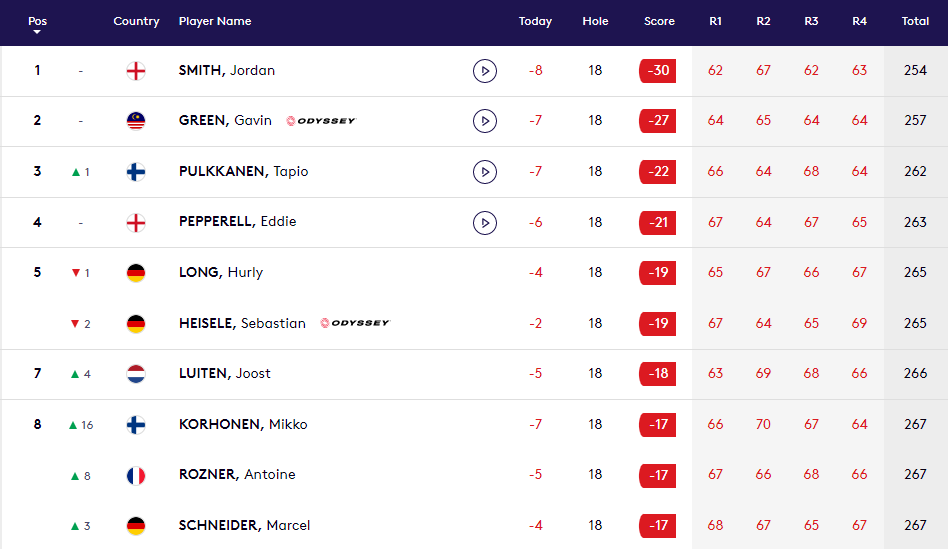Screen dimensions: 948x549
Task: Click Jordan Smith's red -30 score badge
Action: [658, 71]
